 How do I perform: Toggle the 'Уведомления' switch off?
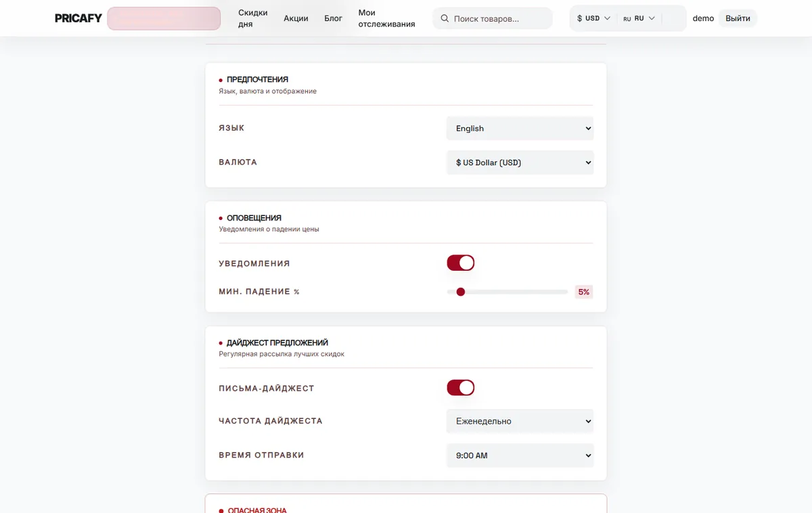461,263
